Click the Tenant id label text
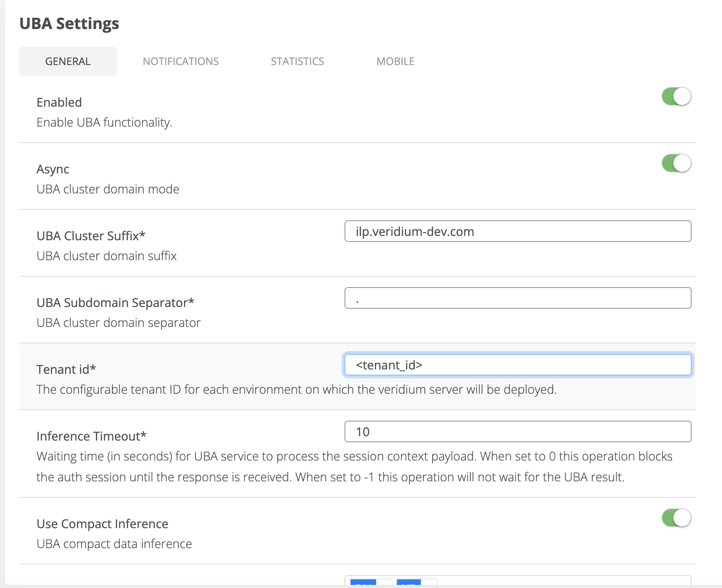 [x=66, y=369]
